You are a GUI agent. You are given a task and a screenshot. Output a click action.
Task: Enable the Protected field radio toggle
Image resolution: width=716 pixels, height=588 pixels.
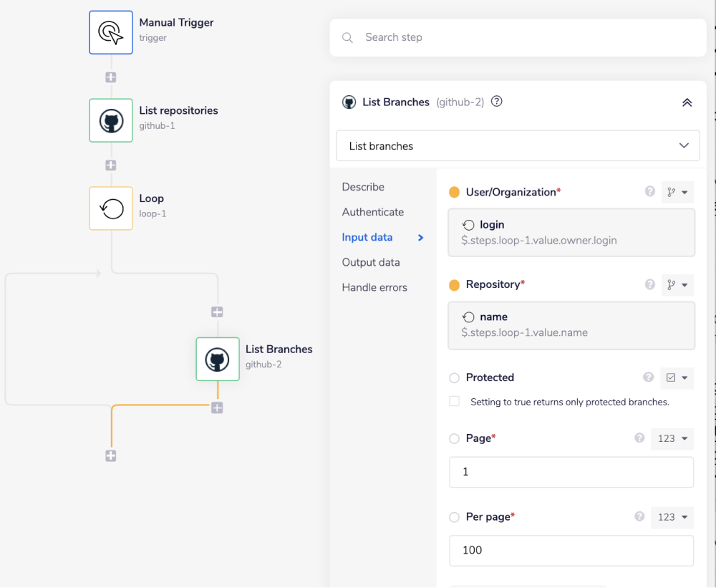pyautogui.click(x=454, y=377)
